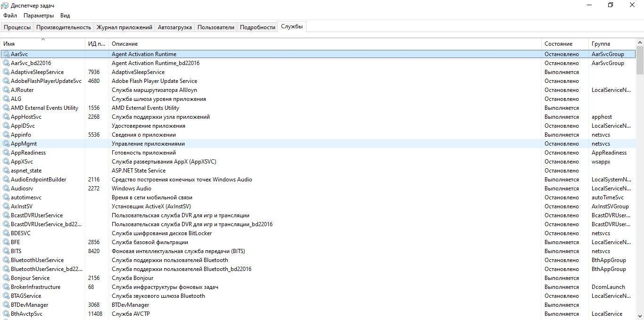The height and width of the screenshot is (320, 644).
Task: Click the Task Manager title bar icon
Action: (5, 6)
